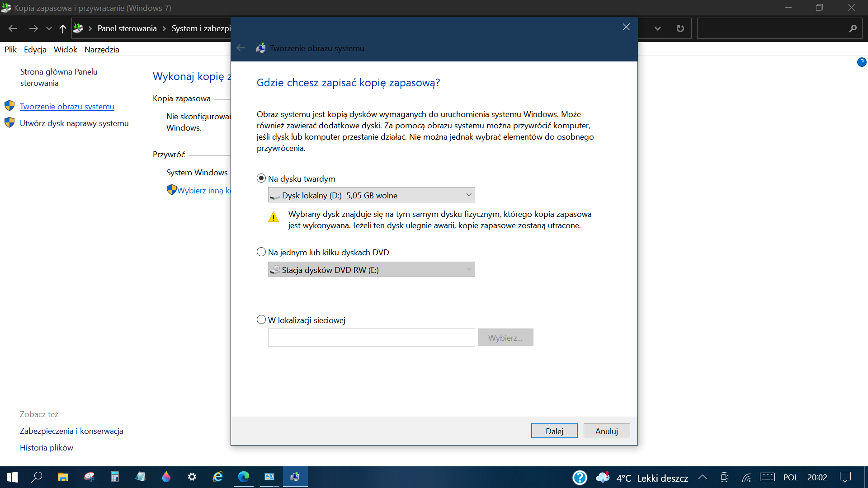Open the Widok menu
The height and width of the screenshot is (488, 868).
click(x=65, y=50)
